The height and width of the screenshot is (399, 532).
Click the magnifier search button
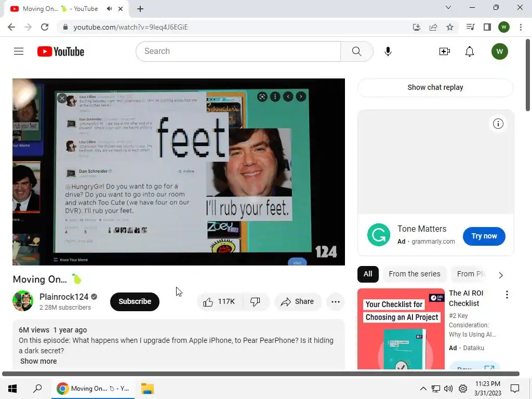356,51
